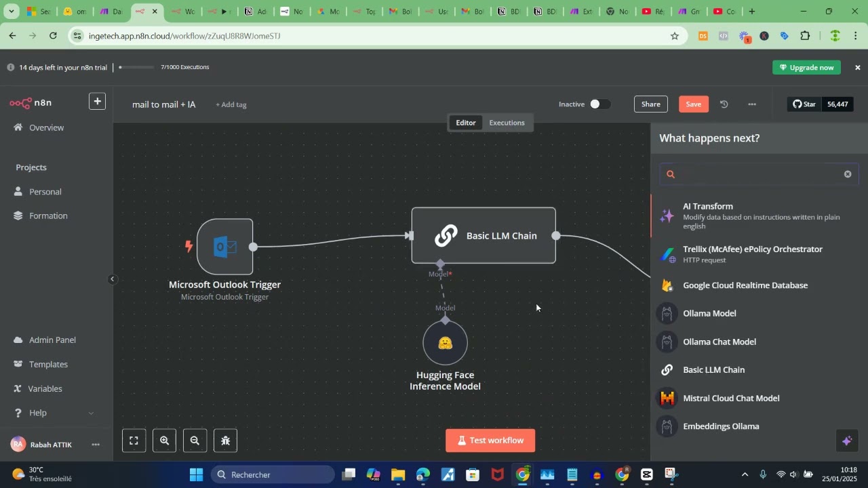The width and height of the screenshot is (868, 488).
Task: Add Basic LLM Chain from the nodes panel
Action: pyautogui.click(x=759, y=370)
